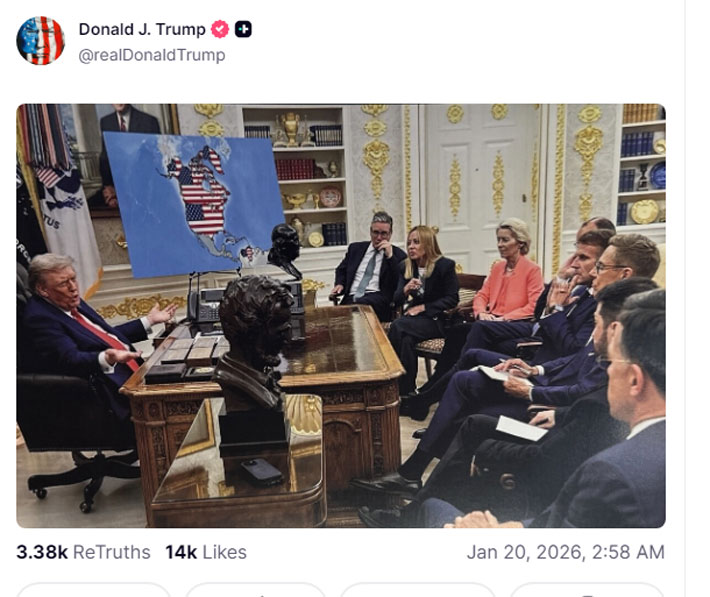Click the second action pill below Likes count
Screen dimensions: 710x597
coord(255,590)
